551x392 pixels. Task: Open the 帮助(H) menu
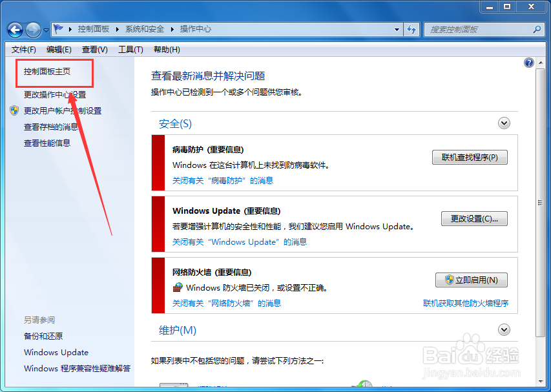pyautogui.click(x=167, y=50)
